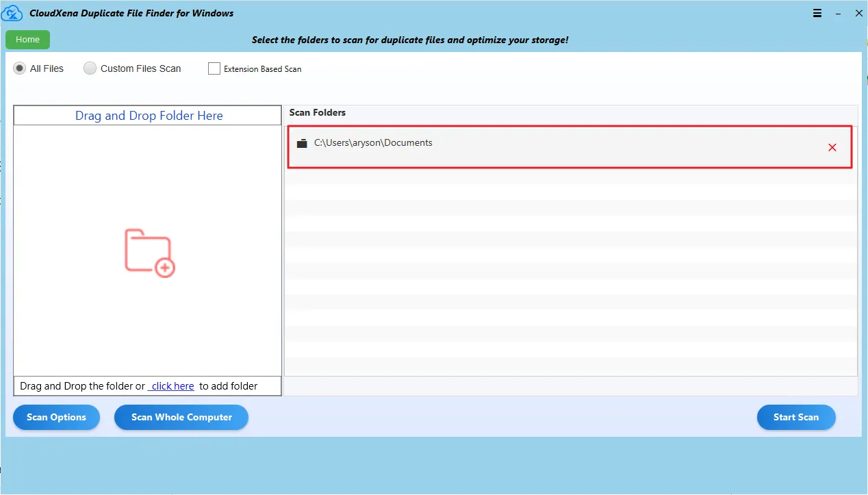This screenshot has width=868, height=495.
Task: Click the "Drag and Drop Folder Here" heading
Action: [149, 116]
